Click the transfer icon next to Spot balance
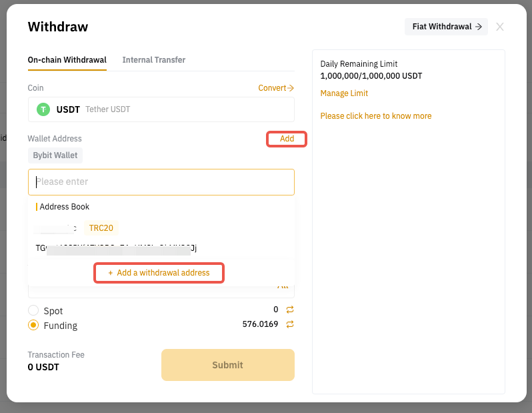Image resolution: width=532 pixels, height=413 pixels. coord(290,310)
